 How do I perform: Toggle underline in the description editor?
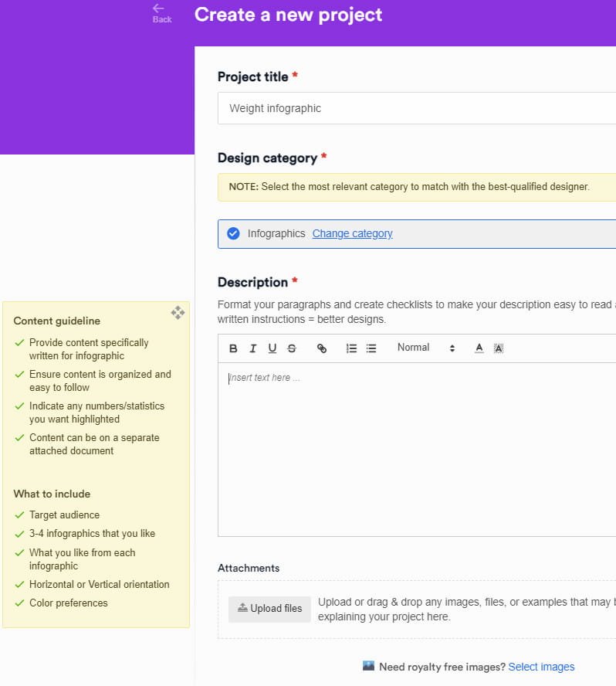tap(272, 348)
